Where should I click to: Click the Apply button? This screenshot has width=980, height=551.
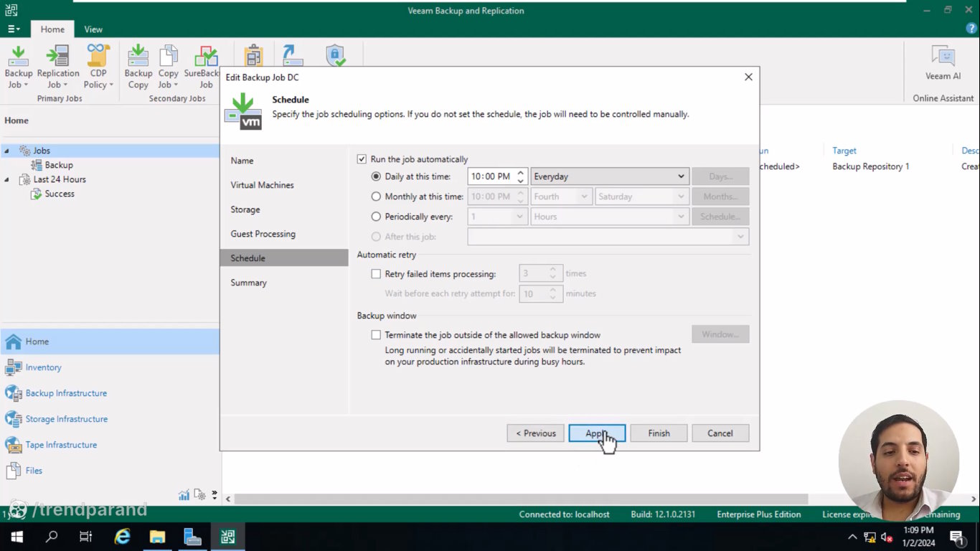click(597, 433)
